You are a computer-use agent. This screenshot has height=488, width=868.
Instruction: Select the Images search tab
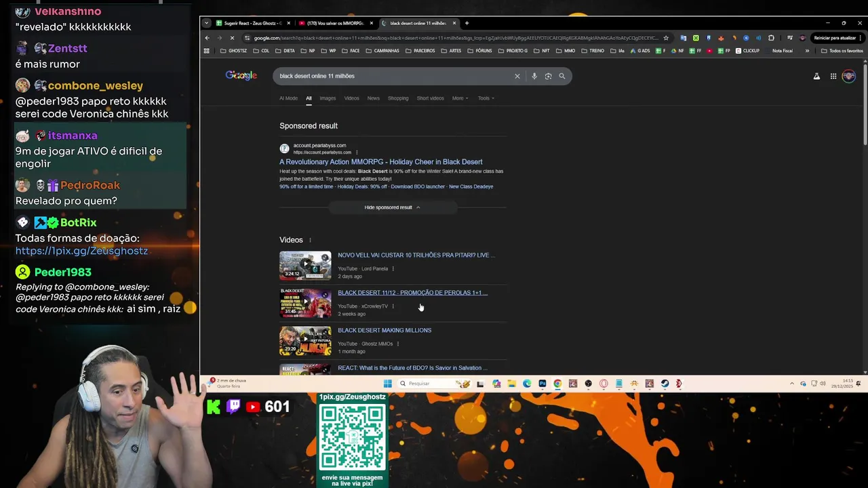(328, 98)
